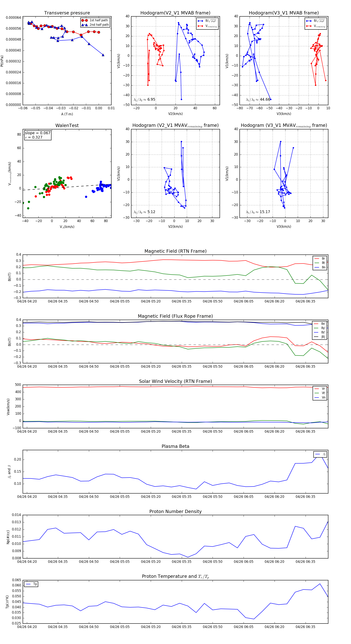Viewport: 351px width, 644px height.
Task: Click the 'Np(#/cc)' y-axis label
Action: click(8, 537)
